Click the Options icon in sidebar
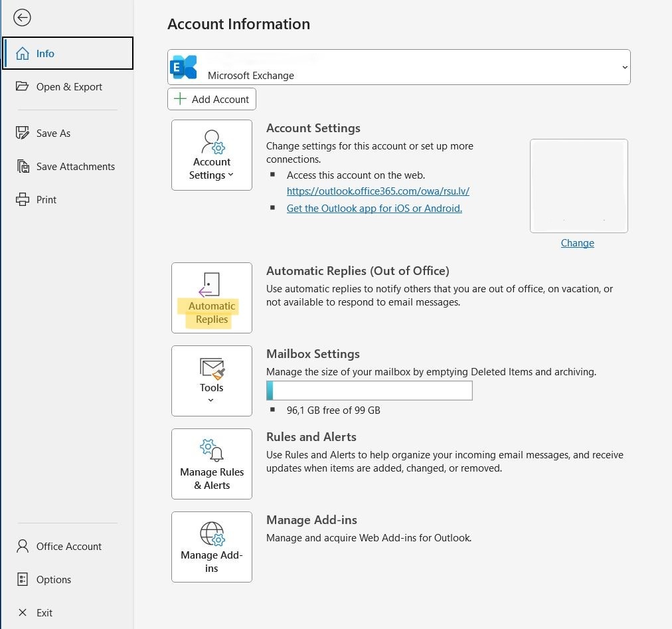 pyautogui.click(x=23, y=579)
